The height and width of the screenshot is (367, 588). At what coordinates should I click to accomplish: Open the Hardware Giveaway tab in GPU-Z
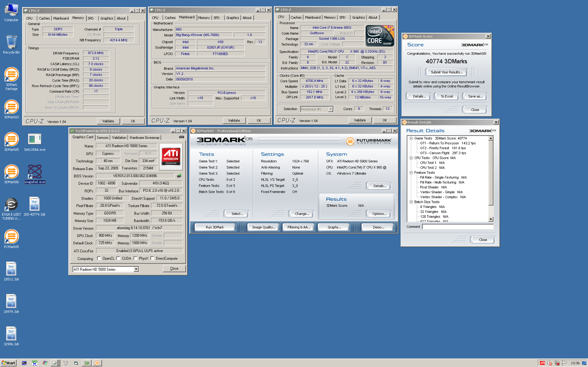[144, 137]
